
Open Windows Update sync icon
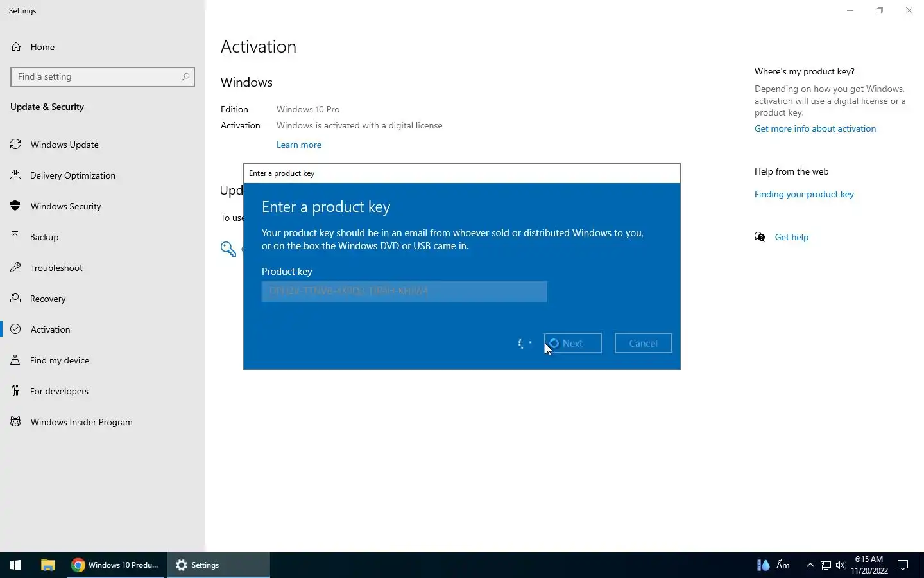click(x=16, y=144)
